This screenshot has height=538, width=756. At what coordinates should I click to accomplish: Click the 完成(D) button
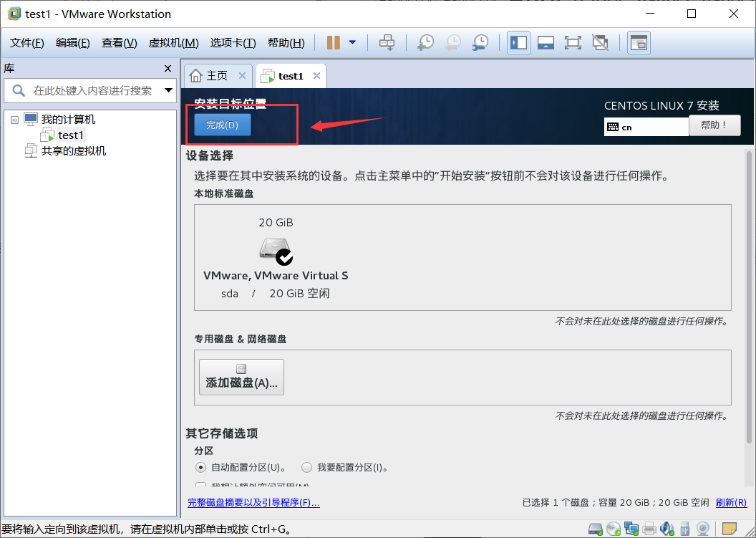point(222,125)
